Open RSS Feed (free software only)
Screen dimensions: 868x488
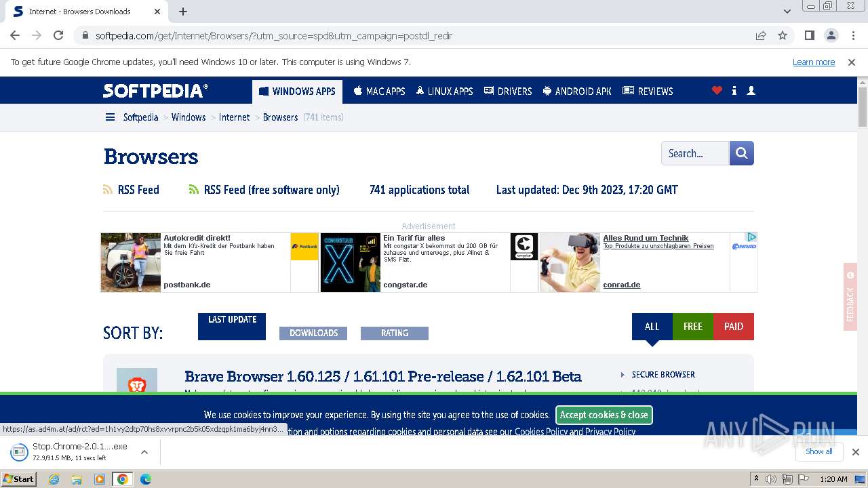264,190
